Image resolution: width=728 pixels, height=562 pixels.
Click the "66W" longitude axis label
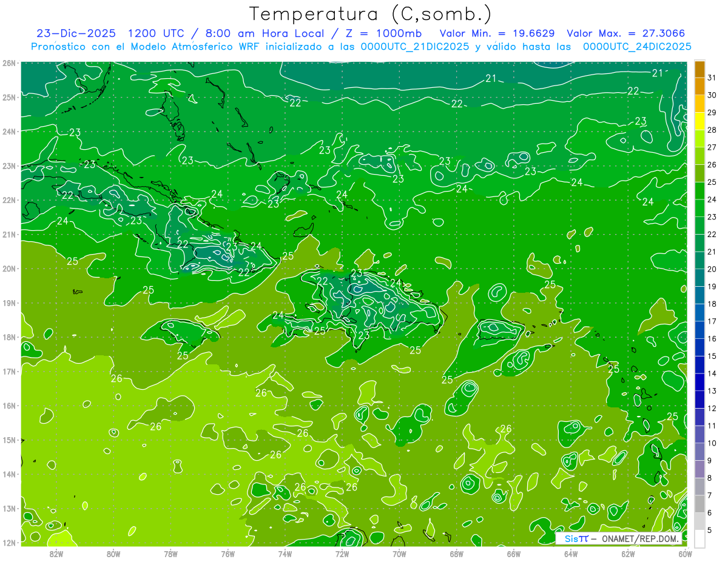[x=514, y=554]
